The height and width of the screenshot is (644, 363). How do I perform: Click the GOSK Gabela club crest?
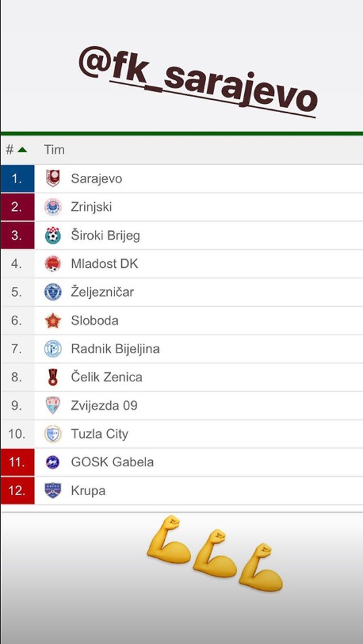tap(53, 462)
